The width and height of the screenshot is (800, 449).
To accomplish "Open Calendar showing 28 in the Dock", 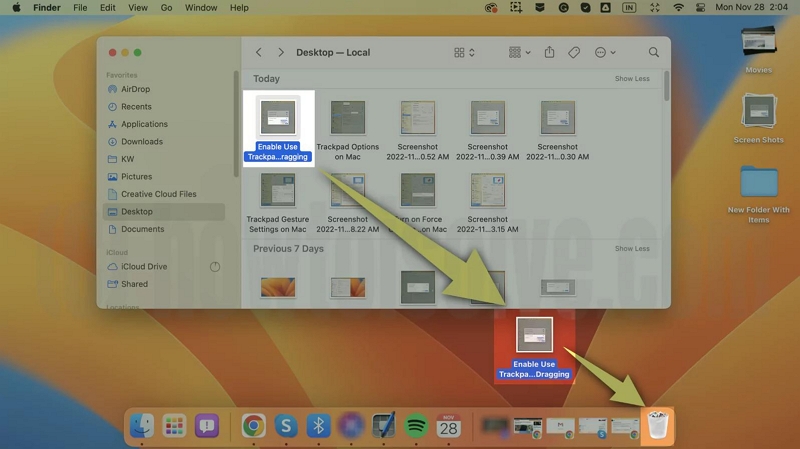I will pyautogui.click(x=448, y=426).
